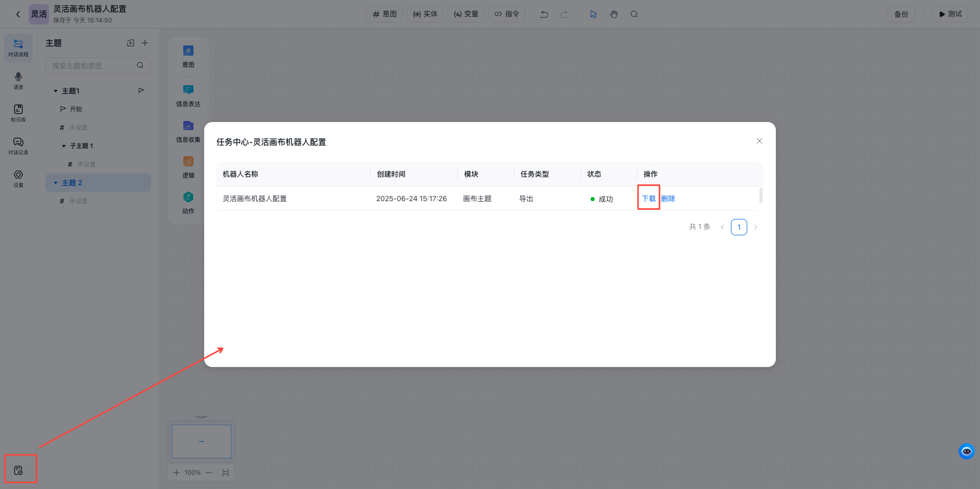980x489 pixels.
Task: Switch to the 实体 toolbar tab
Action: click(x=425, y=14)
